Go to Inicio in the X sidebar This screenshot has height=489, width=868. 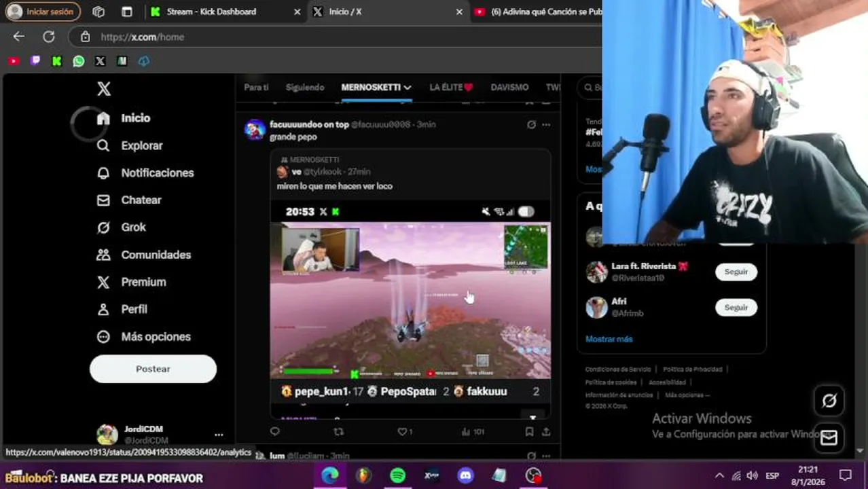point(123,118)
